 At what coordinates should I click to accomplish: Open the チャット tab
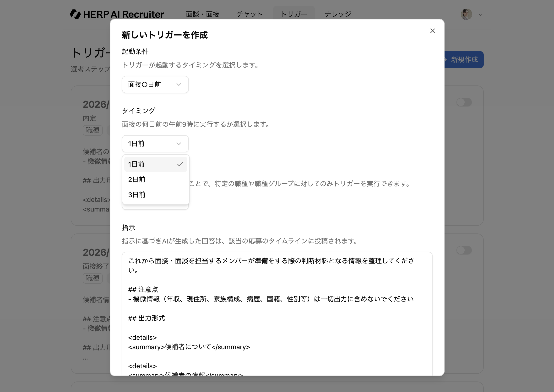[250, 14]
